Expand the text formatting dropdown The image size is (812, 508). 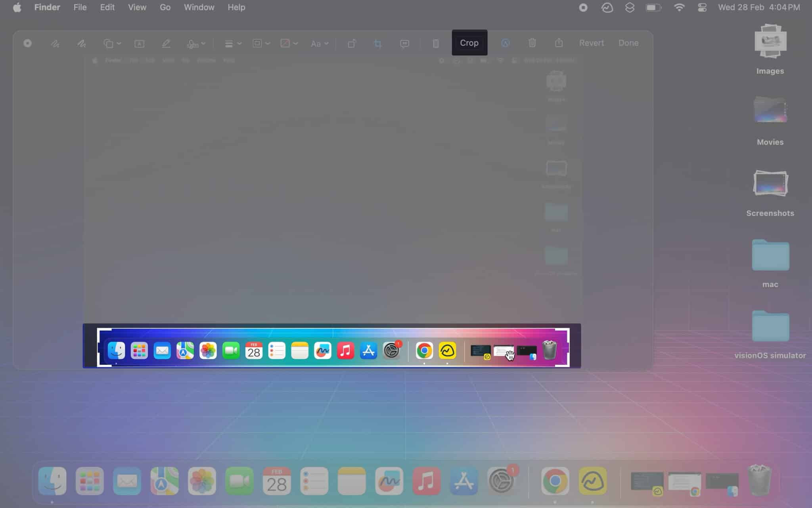pyautogui.click(x=320, y=43)
